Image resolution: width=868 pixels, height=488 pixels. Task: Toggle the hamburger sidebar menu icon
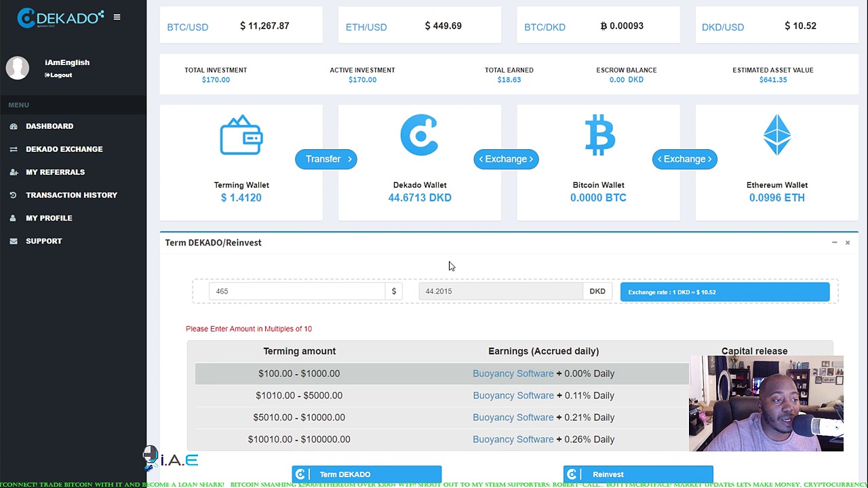click(x=117, y=17)
